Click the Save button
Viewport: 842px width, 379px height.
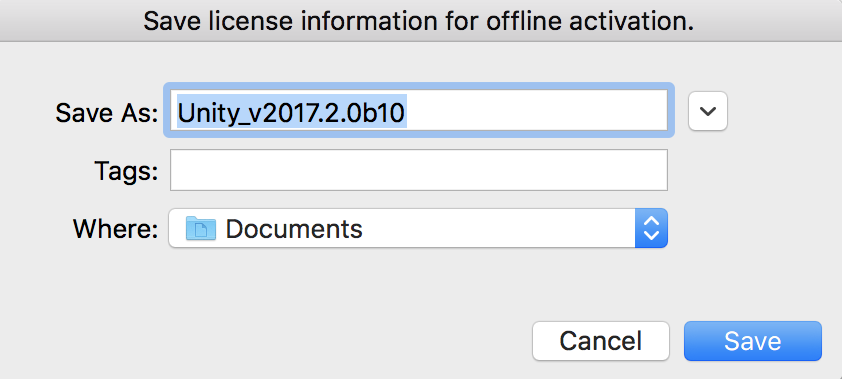(x=752, y=341)
